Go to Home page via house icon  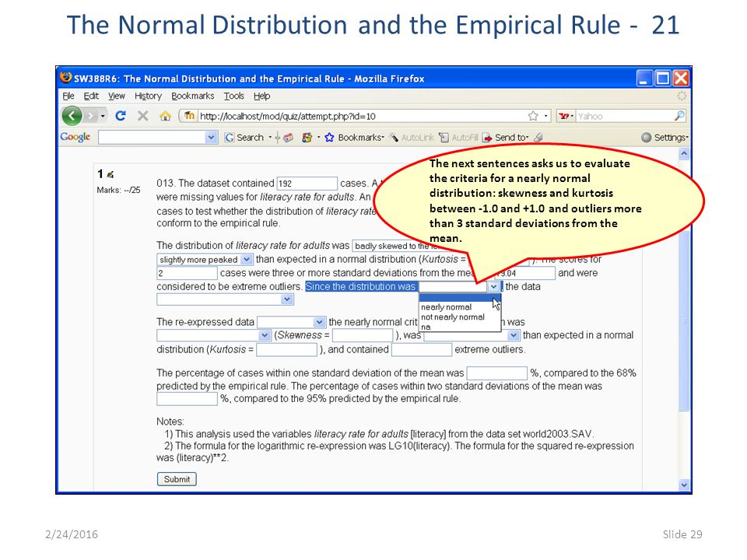[x=165, y=116]
